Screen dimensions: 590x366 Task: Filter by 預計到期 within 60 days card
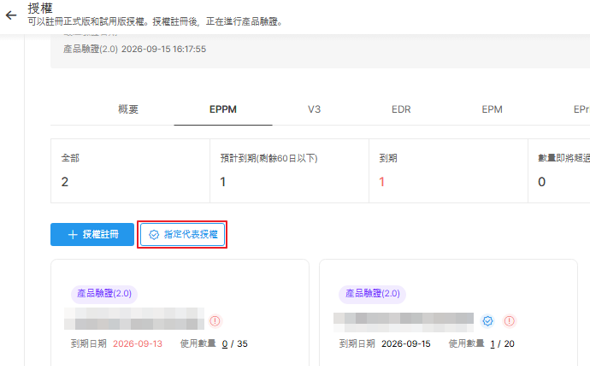pos(289,171)
